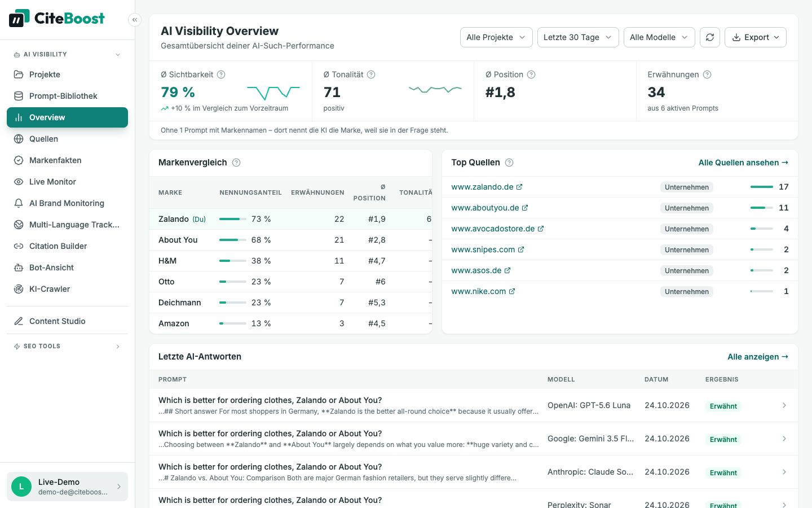Open the Alle Projekte dropdown

point(496,37)
